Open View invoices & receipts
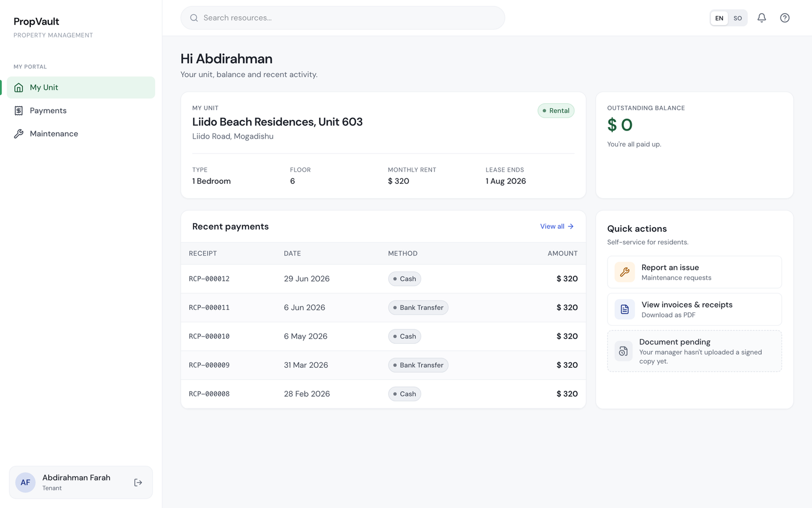This screenshot has height=508, width=812. point(694,309)
